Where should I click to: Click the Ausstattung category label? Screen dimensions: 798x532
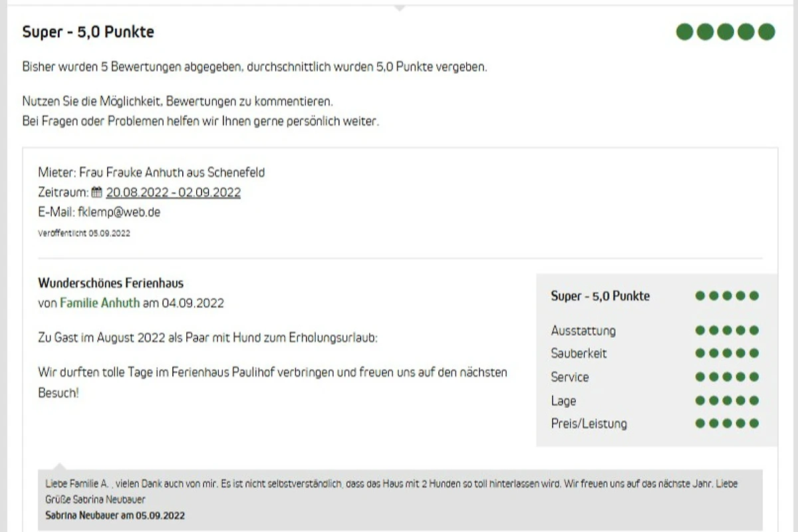pyautogui.click(x=583, y=331)
